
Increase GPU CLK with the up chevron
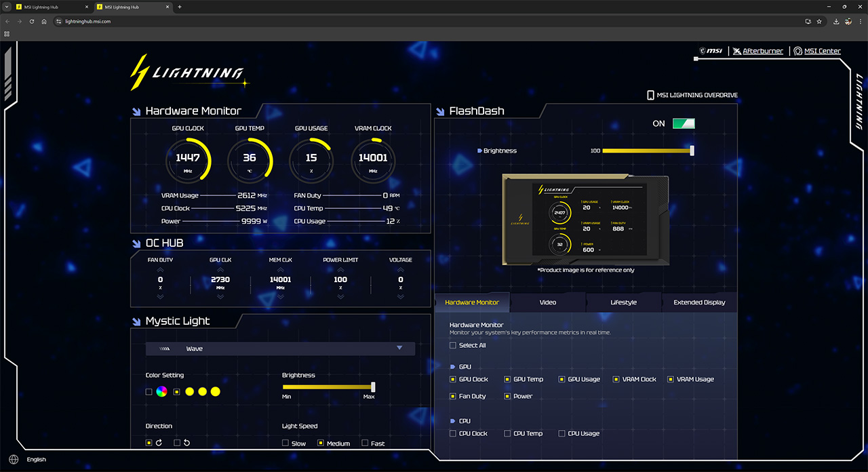(x=220, y=270)
